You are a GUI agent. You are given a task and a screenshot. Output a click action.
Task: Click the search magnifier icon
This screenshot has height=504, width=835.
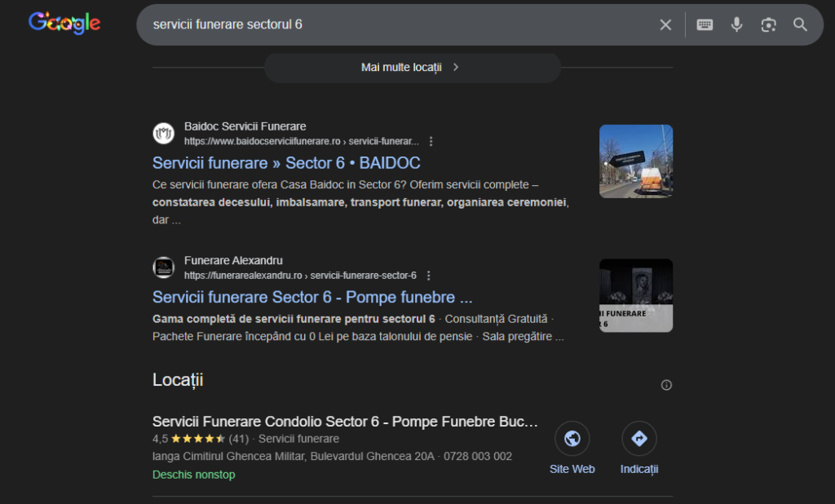pyautogui.click(x=800, y=24)
